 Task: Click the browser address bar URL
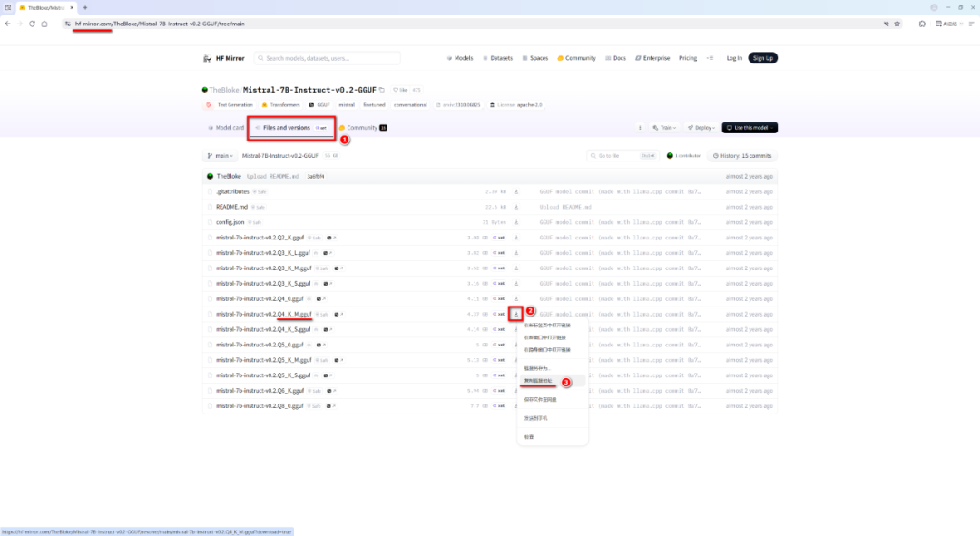160,24
